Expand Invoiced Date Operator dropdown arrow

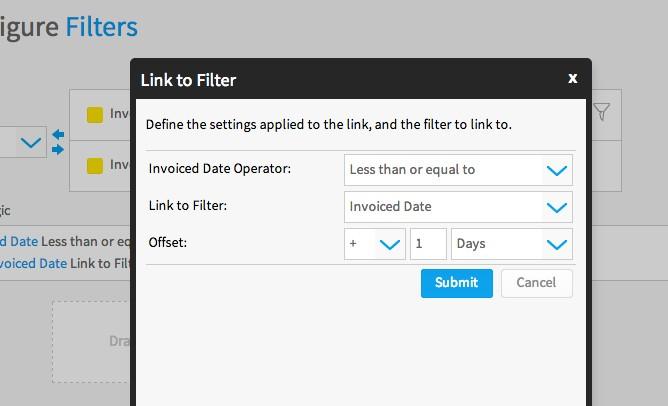[x=556, y=170]
